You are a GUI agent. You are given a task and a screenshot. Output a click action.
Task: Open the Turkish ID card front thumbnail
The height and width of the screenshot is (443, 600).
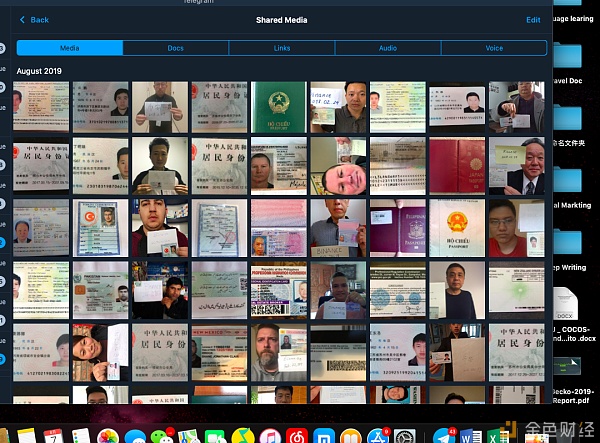tap(101, 228)
